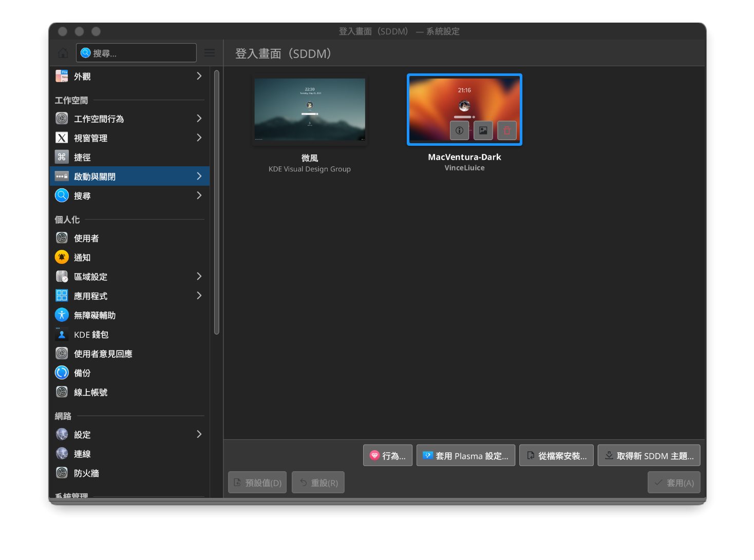Screen dimensions: 754x560
Task: Click the 連線 globe icon
Action: click(62, 454)
